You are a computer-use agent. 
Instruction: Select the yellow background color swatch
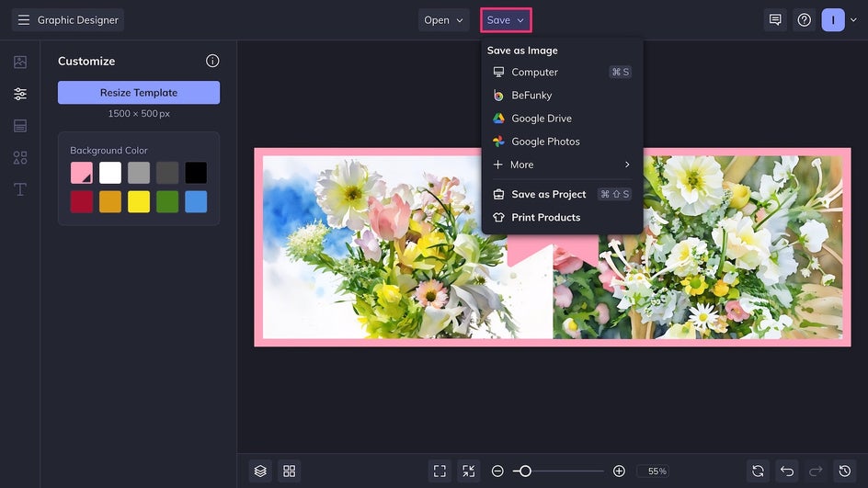(139, 201)
